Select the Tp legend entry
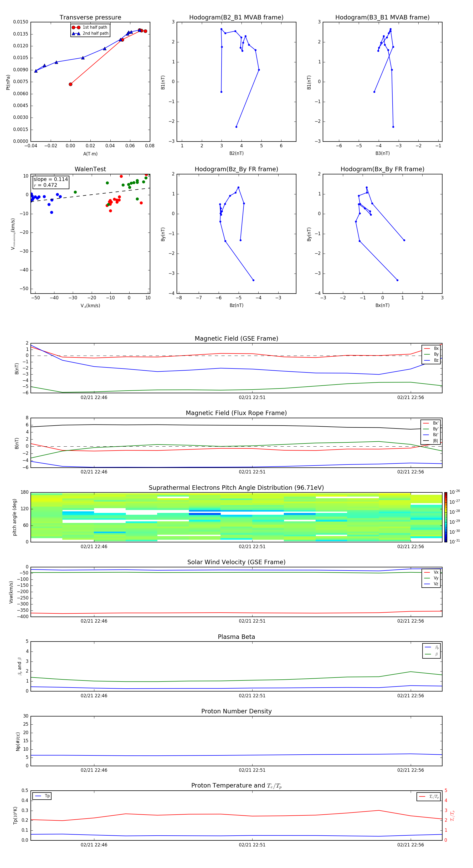Viewport: 473px width, 868px height. coord(42,796)
